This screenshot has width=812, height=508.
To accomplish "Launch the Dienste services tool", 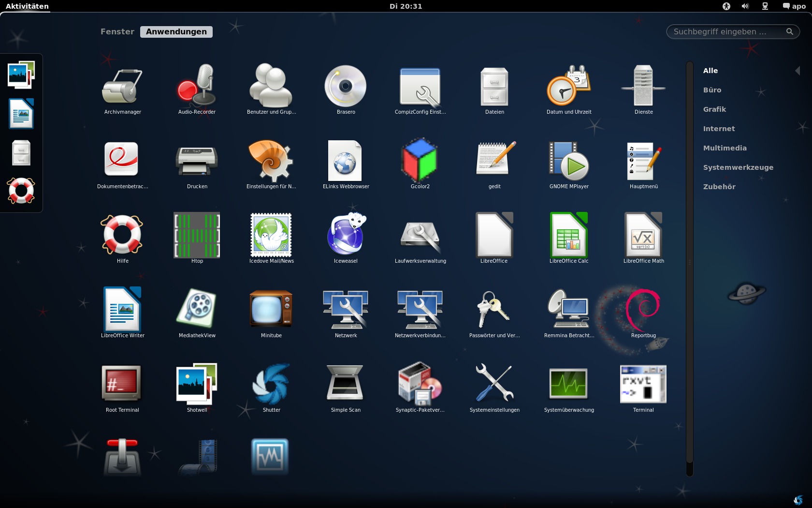I will [x=643, y=90].
